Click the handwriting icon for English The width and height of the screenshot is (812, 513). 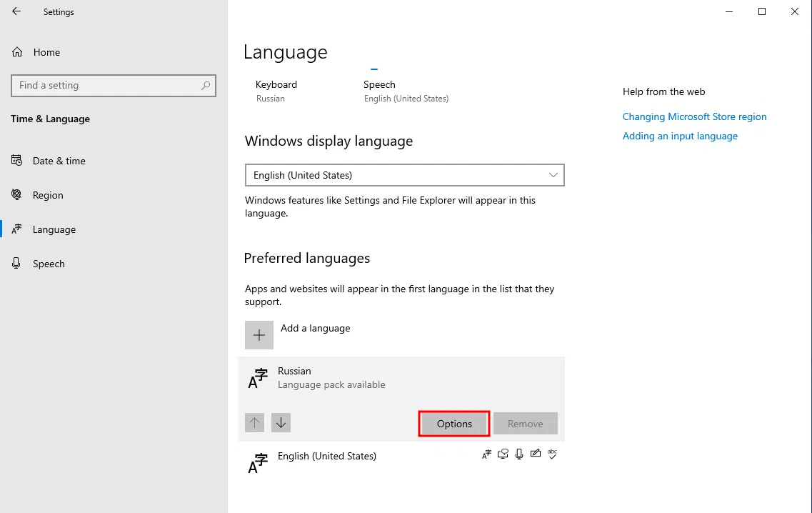(x=535, y=454)
